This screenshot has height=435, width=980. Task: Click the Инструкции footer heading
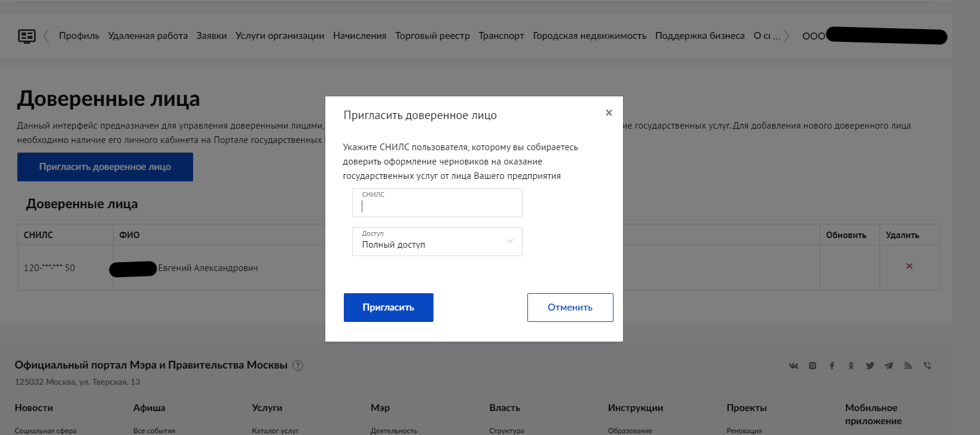(636, 408)
